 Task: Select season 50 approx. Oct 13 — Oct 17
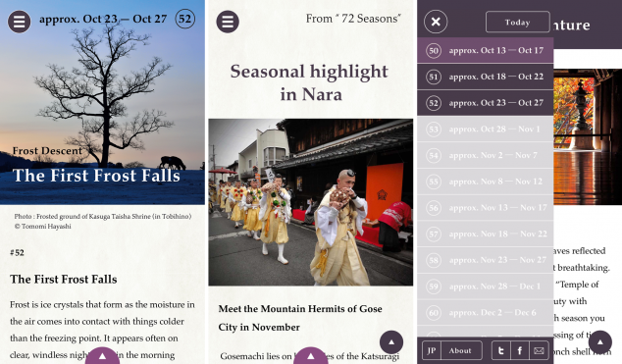(486, 50)
